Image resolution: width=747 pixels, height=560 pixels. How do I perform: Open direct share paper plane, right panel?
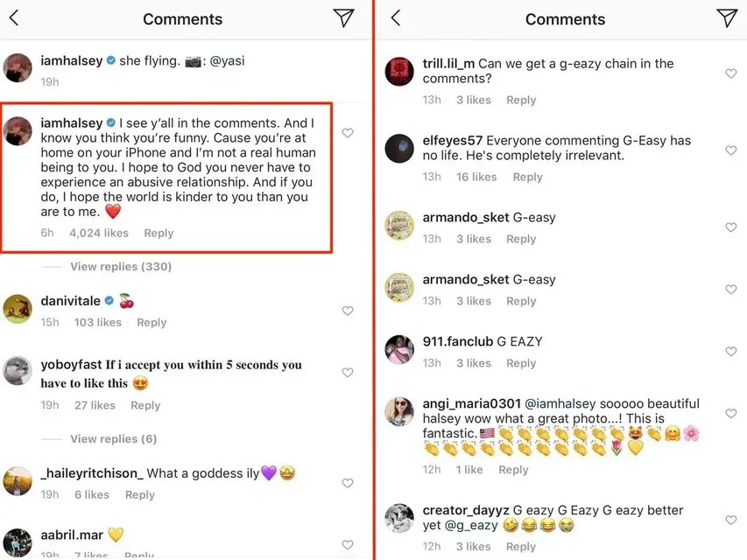[x=727, y=18]
